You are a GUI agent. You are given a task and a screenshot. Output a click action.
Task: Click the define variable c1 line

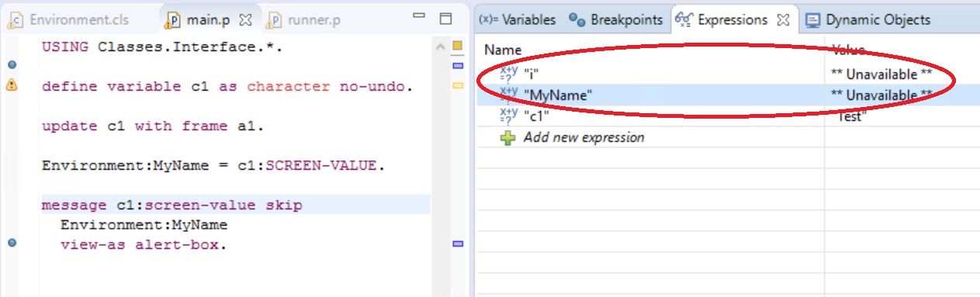pyautogui.click(x=227, y=87)
